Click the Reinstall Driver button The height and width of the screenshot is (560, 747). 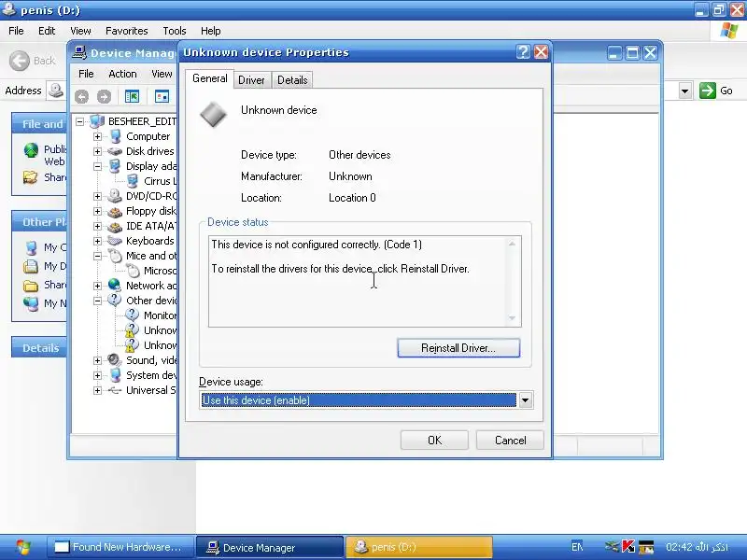pos(458,348)
